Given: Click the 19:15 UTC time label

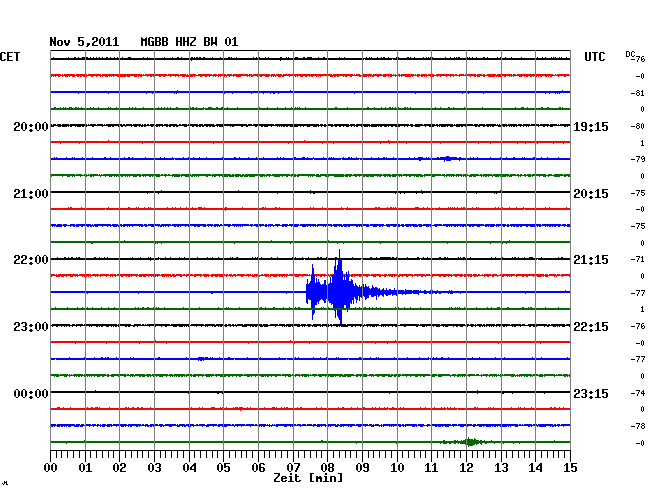Looking at the screenshot, I should 591,126.
